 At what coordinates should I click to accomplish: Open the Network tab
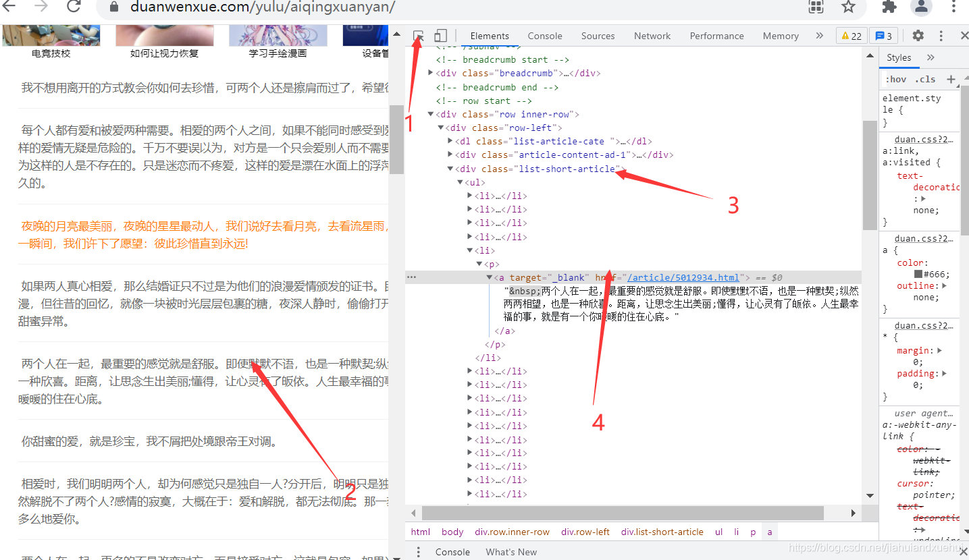tap(652, 36)
